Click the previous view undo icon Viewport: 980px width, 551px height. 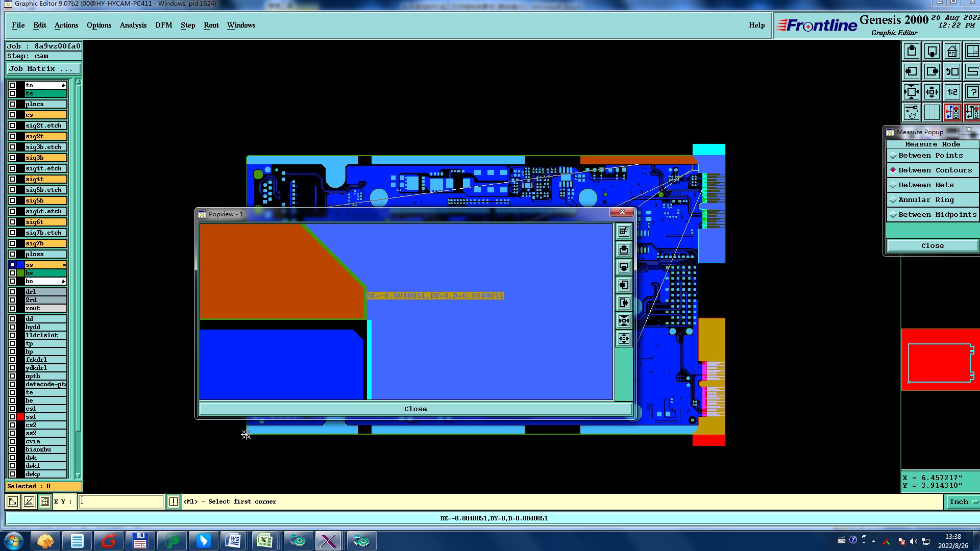(x=952, y=72)
